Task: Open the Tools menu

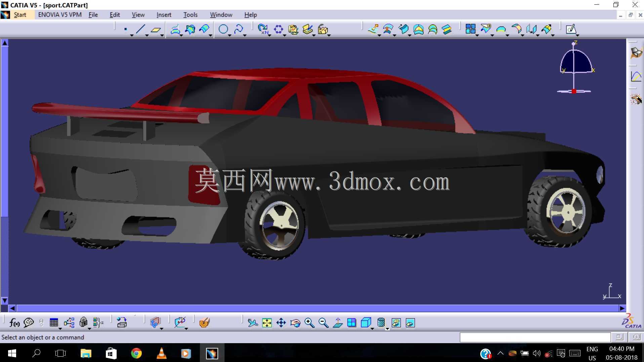Action: [190, 15]
